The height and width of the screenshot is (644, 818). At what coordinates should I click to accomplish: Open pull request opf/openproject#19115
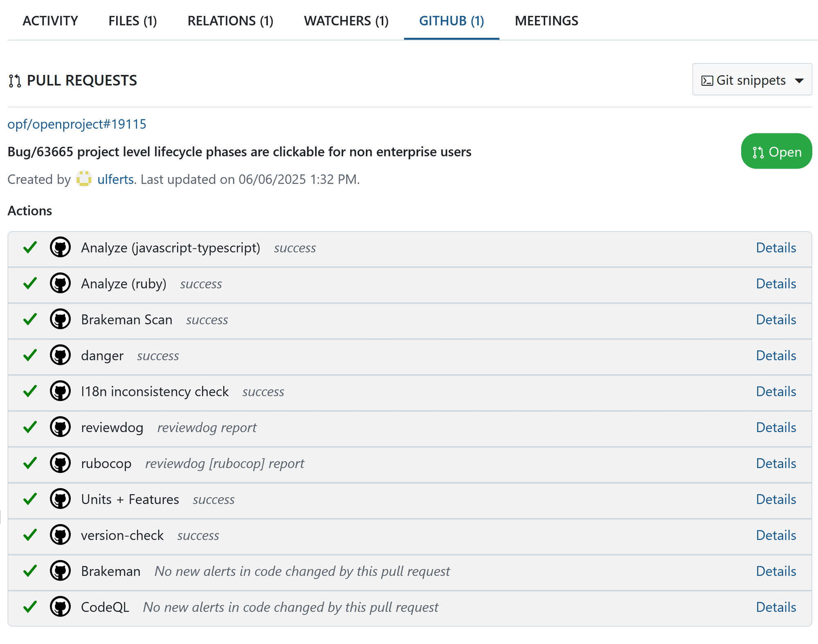(x=77, y=124)
